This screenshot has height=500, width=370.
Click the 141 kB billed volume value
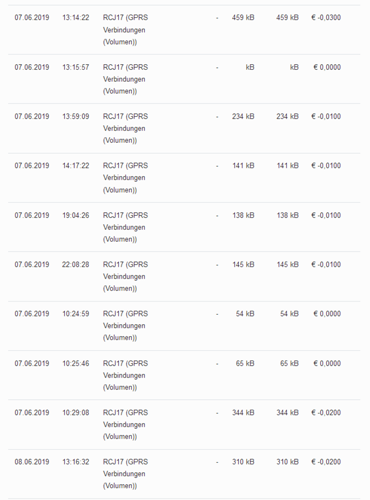pyautogui.click(x=288, y=166)
